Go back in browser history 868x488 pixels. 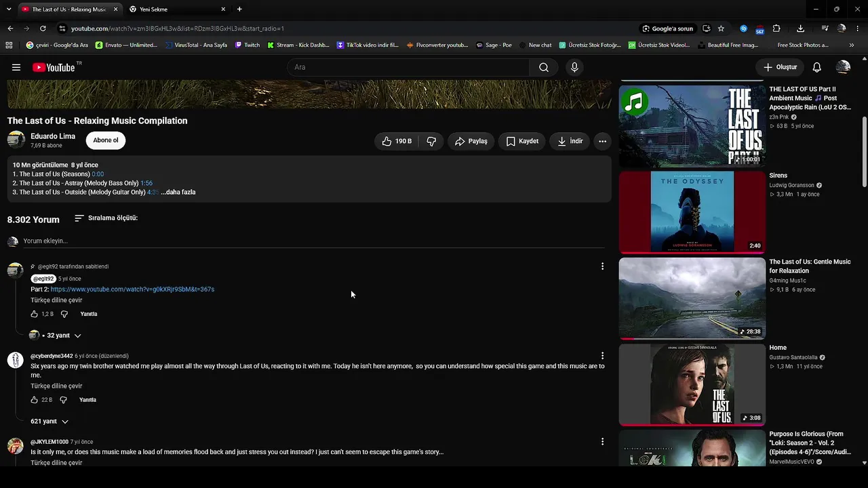point(10,28)
